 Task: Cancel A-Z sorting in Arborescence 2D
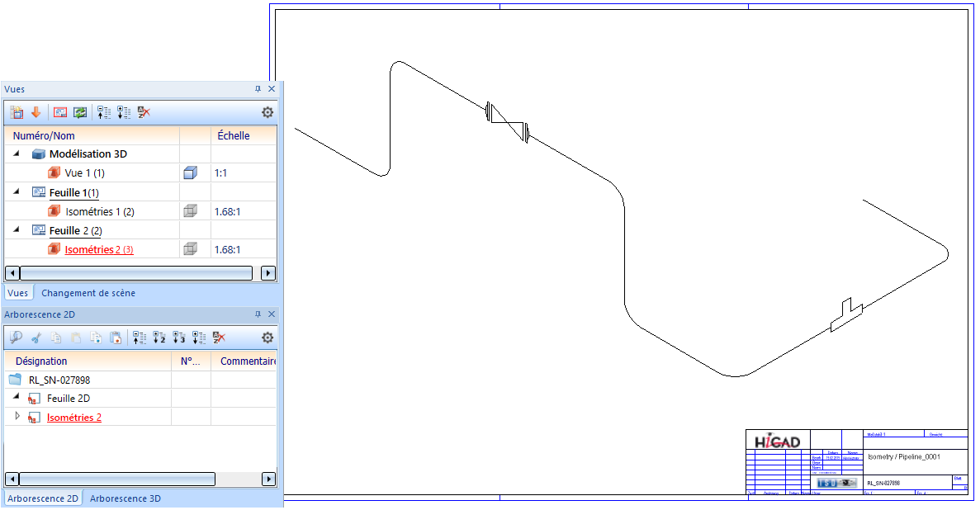point(219,338)
